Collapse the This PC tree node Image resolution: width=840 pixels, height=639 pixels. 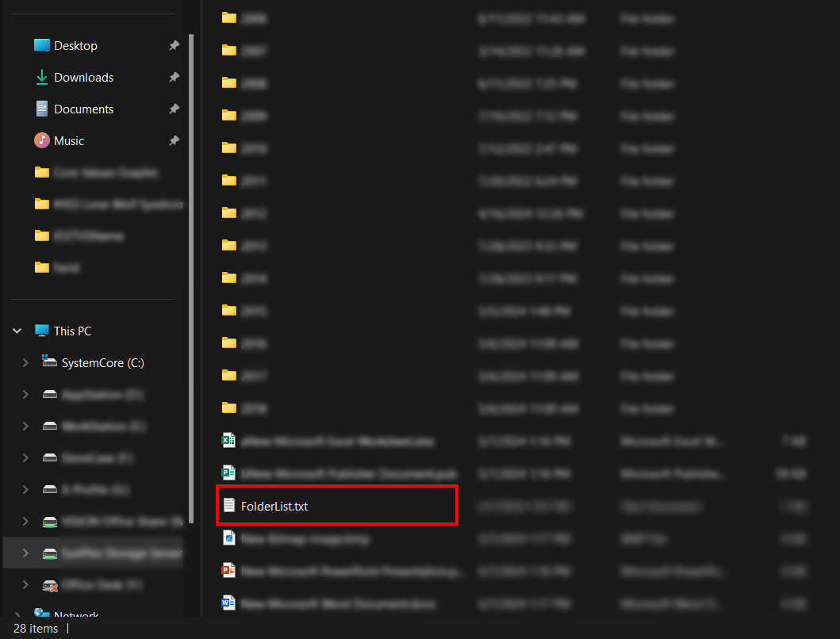click(x=17, y=331)
